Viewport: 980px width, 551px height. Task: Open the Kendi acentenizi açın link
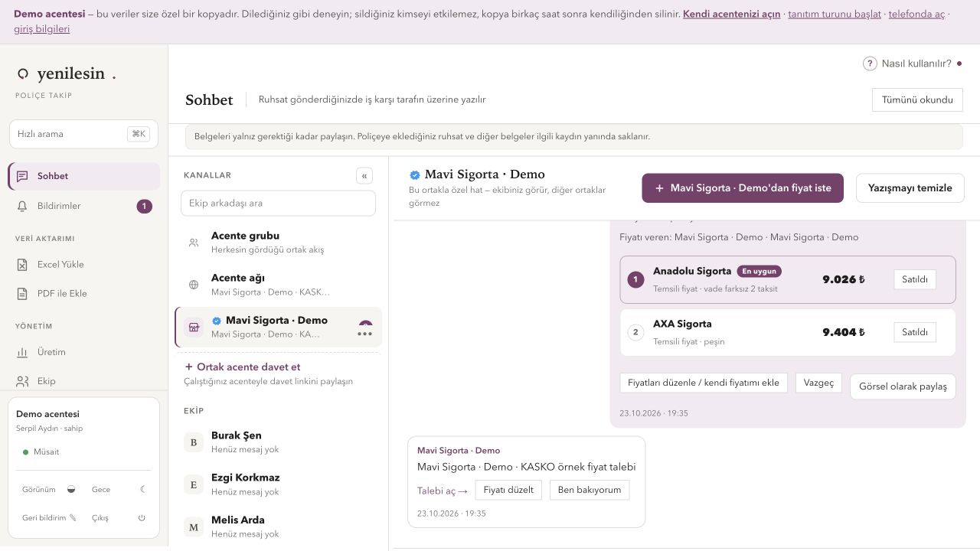click(732, 14)
